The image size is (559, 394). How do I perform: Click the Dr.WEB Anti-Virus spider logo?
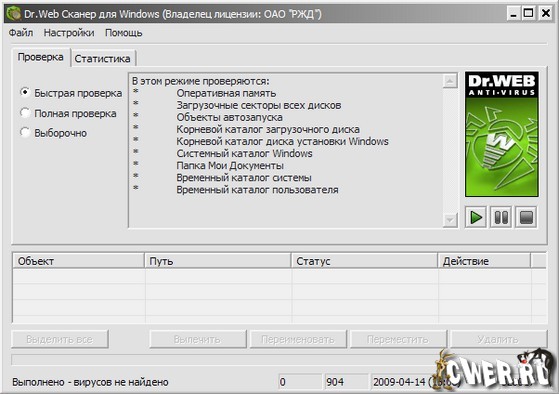[502, 134]
